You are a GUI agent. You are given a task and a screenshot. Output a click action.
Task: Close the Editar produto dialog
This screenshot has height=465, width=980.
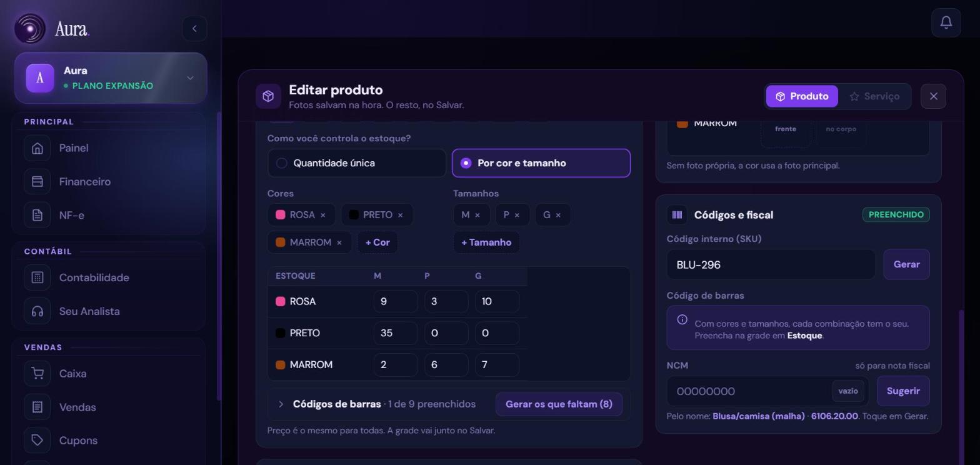point(933,96)
